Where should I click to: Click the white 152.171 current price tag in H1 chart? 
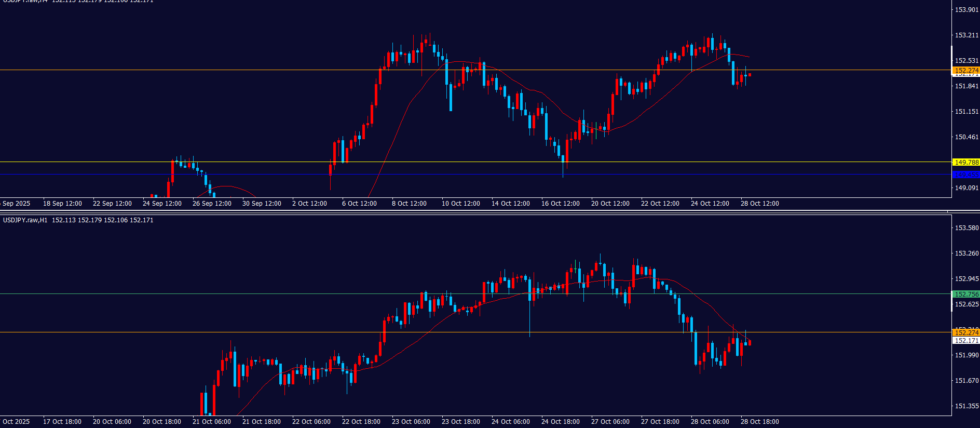[966, 341]
